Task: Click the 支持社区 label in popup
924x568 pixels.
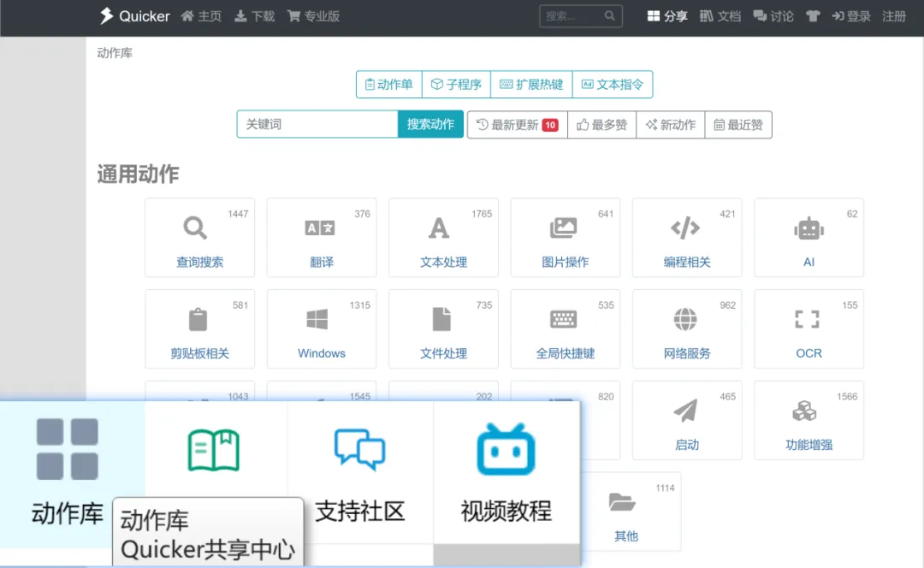Action: tap(360, 511)
